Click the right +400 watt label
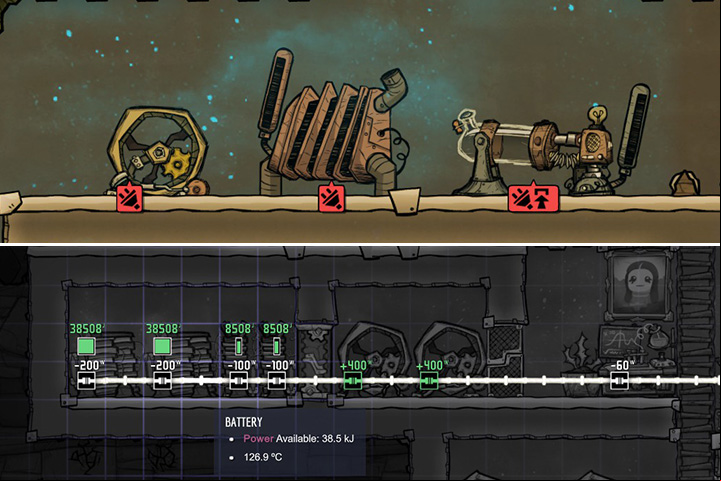Viewport: 721px width, 481px height. (x=432, y=366)
